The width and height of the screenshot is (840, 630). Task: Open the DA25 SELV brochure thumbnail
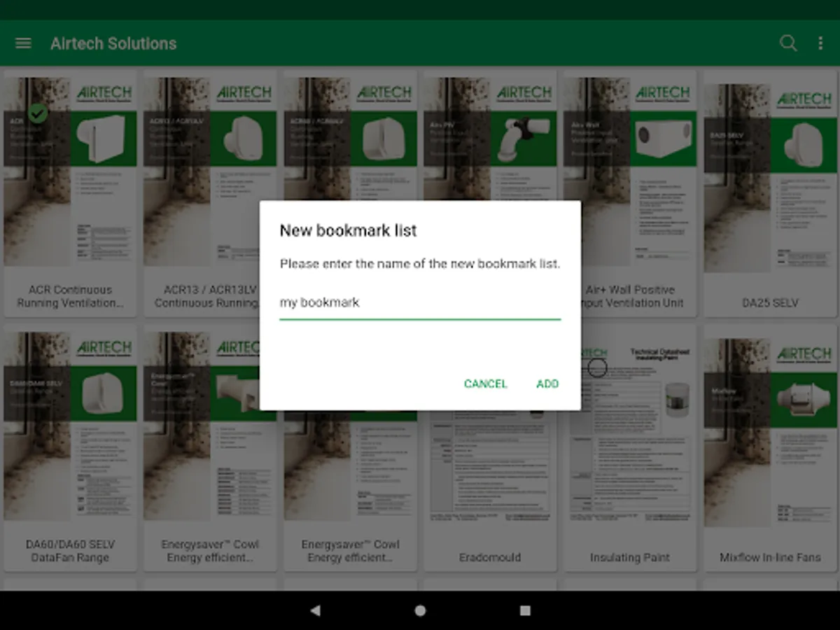770,194
